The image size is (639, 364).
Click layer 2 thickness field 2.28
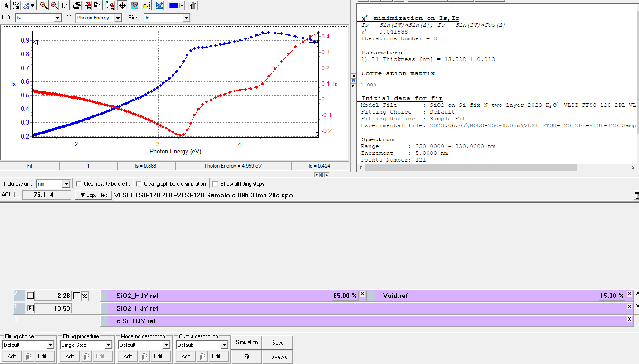pos(53,296)
